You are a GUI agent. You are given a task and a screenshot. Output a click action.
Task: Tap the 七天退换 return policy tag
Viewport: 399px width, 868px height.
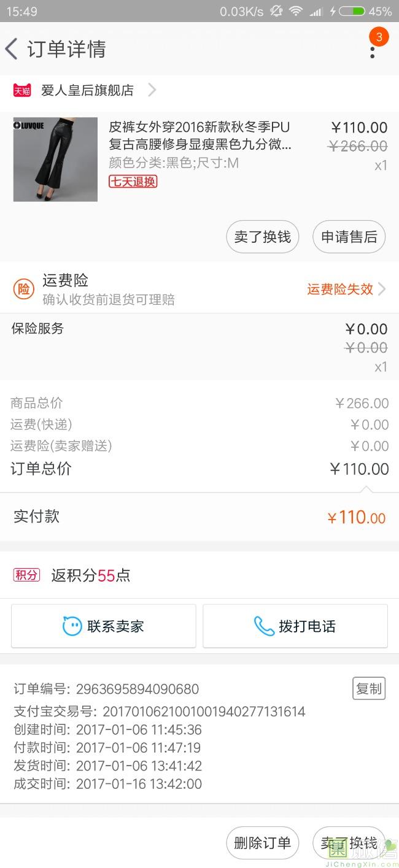(133, 182)
